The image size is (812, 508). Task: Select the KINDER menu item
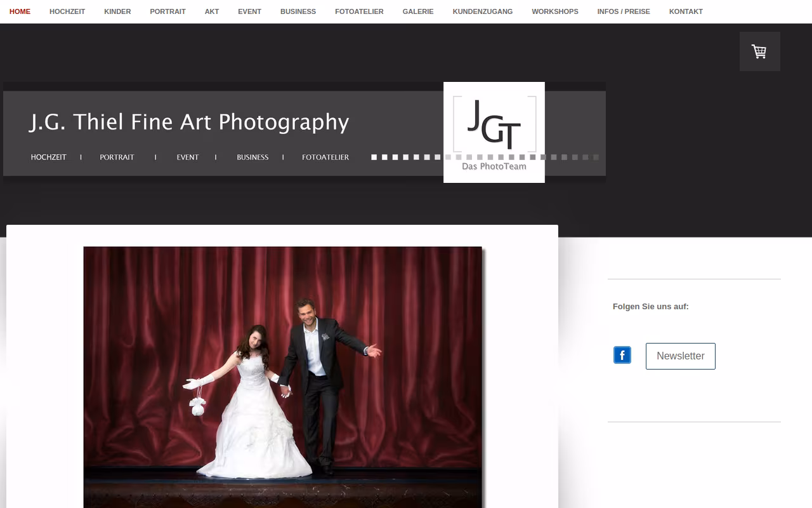point(117,11)
